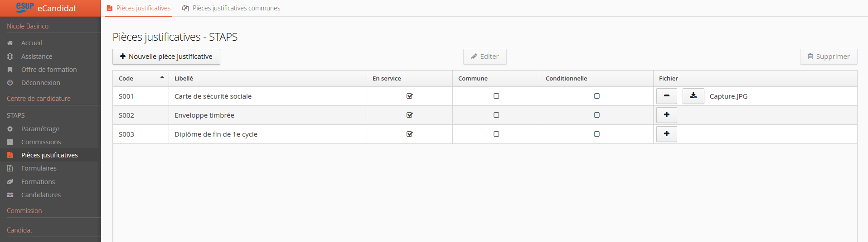
Task: Click the download icon for Capture.JPG
Action: coord(693,96)
